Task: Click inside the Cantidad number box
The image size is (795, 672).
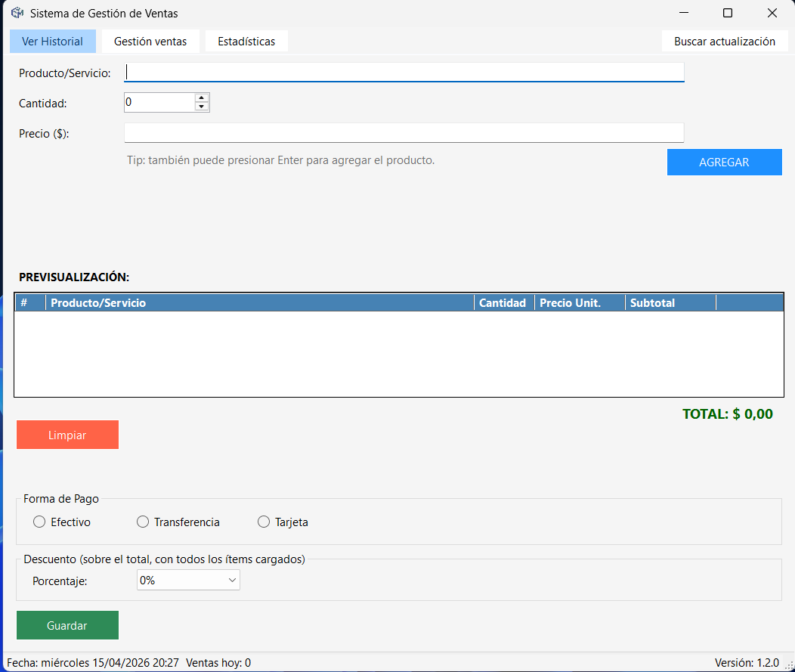Action: point(159,103)
